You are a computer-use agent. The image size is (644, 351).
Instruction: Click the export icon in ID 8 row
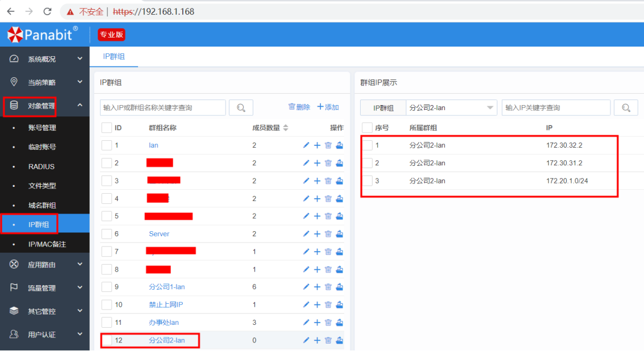coord(340,270)
